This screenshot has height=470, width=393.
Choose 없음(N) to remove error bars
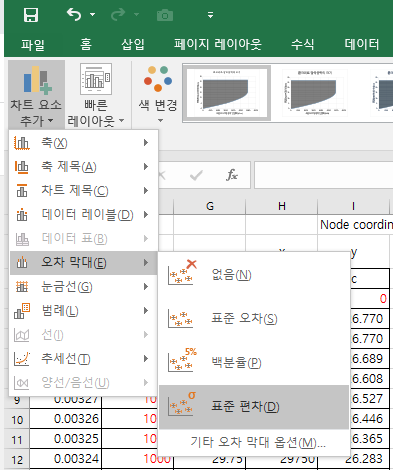254,275
